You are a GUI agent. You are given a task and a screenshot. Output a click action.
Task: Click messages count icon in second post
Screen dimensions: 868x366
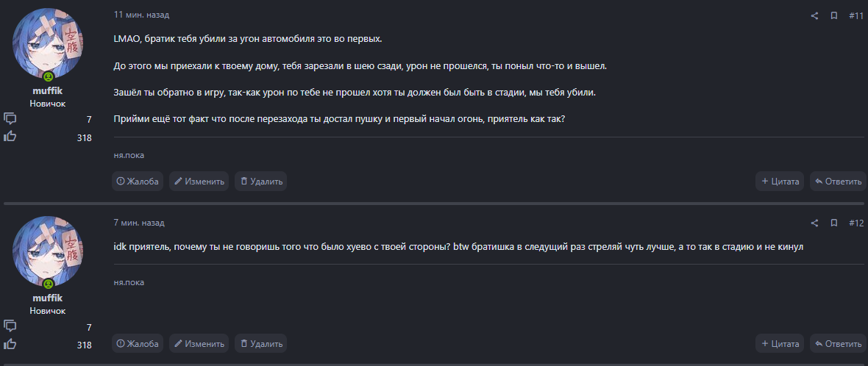10,326
